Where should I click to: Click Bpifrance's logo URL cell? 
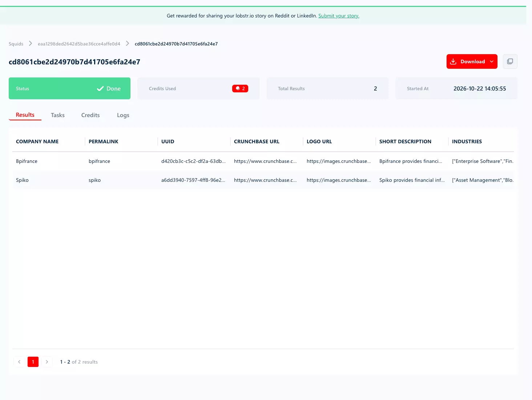click(x=339, y=161)
